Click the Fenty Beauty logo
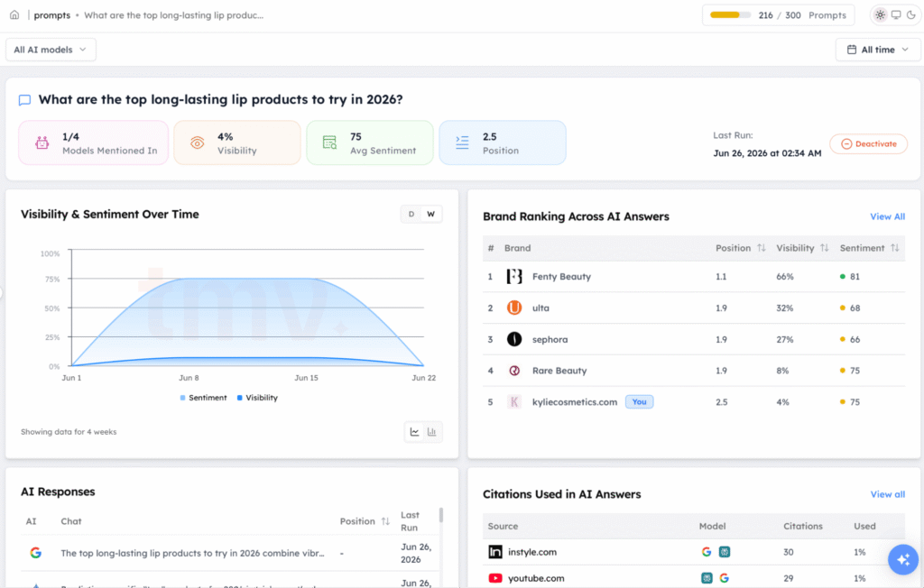The height and width of the screenshot is (588, 924). (x=514, y=276)
